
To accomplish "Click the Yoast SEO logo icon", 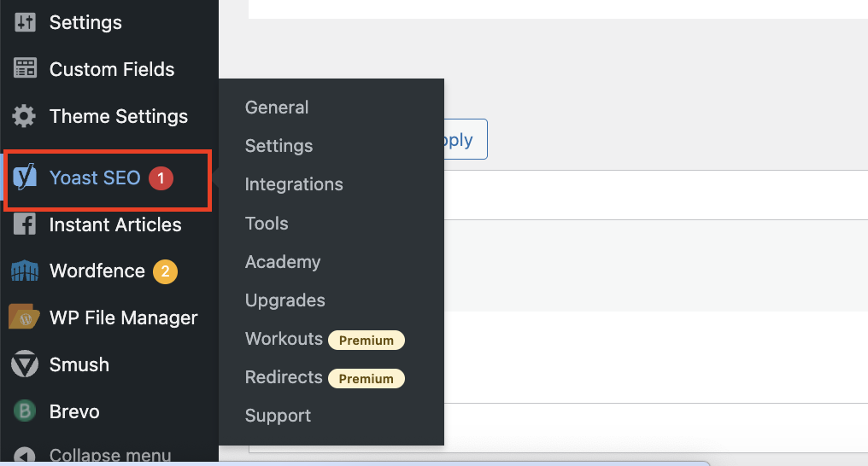I will (25, 178).
